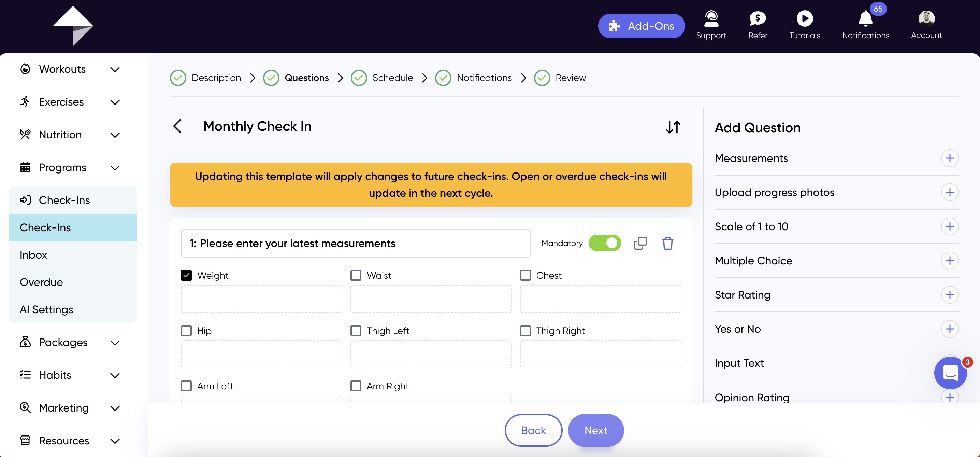Expand the Programs menu chevron
Viewport: 980px width, 457px height.
(115, 168)
